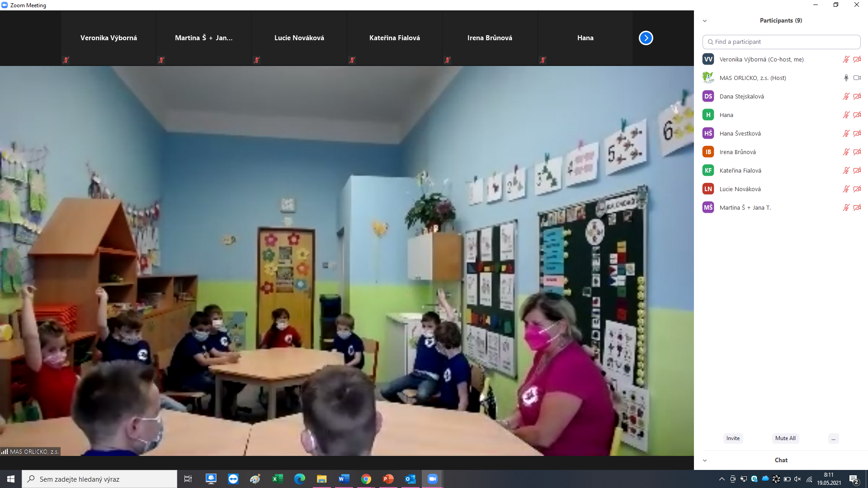This screenshot has height=488, width=868.
Task: Click MAS ORLICKO host avatar icon
Action: 708,78
